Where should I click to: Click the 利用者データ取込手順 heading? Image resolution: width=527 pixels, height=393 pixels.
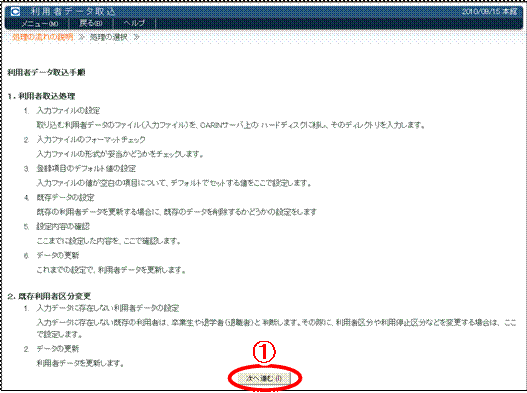click(x=46, y=72)
